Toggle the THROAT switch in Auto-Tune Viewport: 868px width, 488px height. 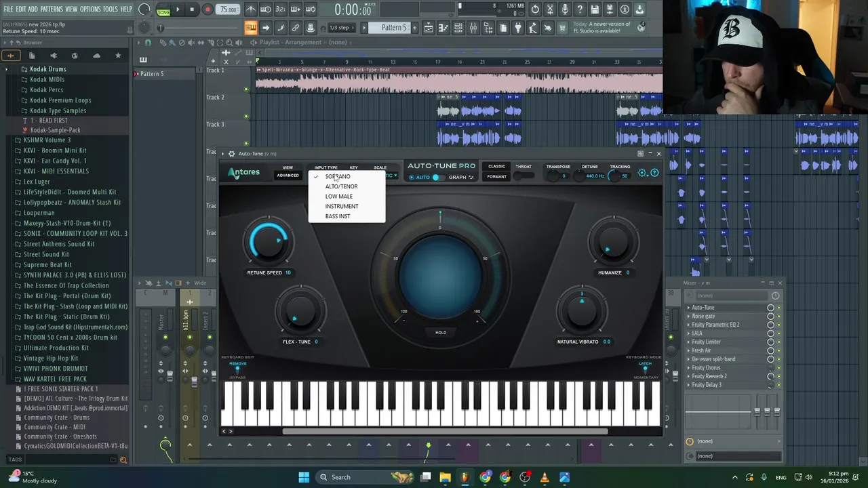524,176
